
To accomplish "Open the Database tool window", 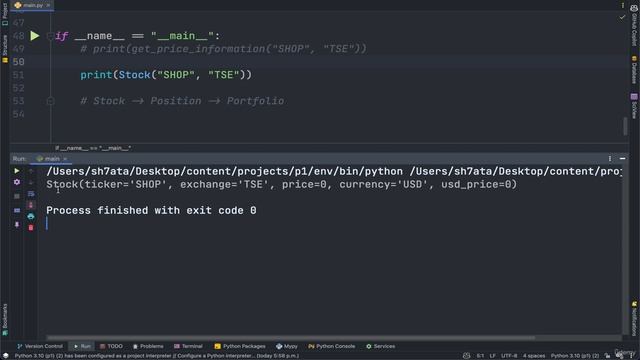I will pyautogui.click(x=634, y=70).
